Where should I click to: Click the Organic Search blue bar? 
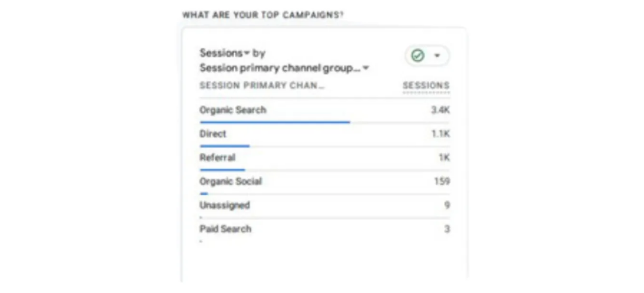(275, 122)
